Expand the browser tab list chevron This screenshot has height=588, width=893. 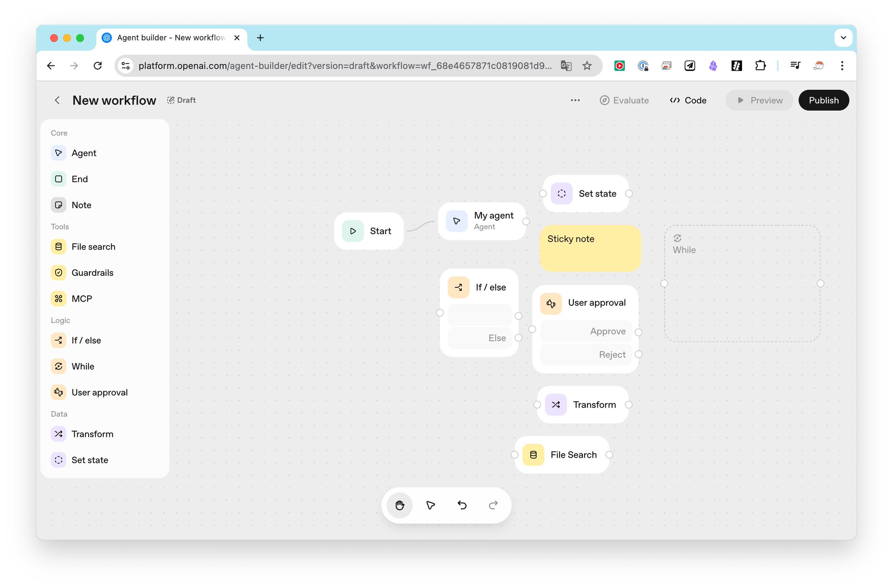tap(843, 38)
